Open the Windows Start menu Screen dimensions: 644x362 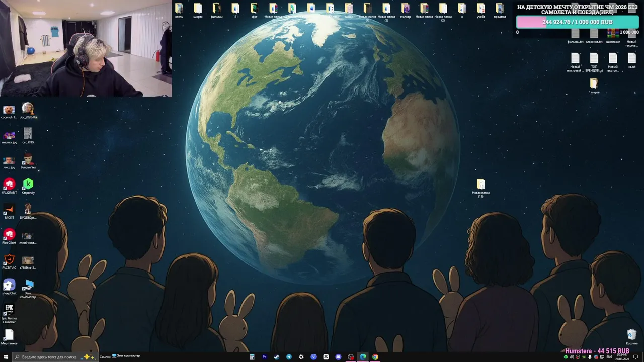click(5, 357)
